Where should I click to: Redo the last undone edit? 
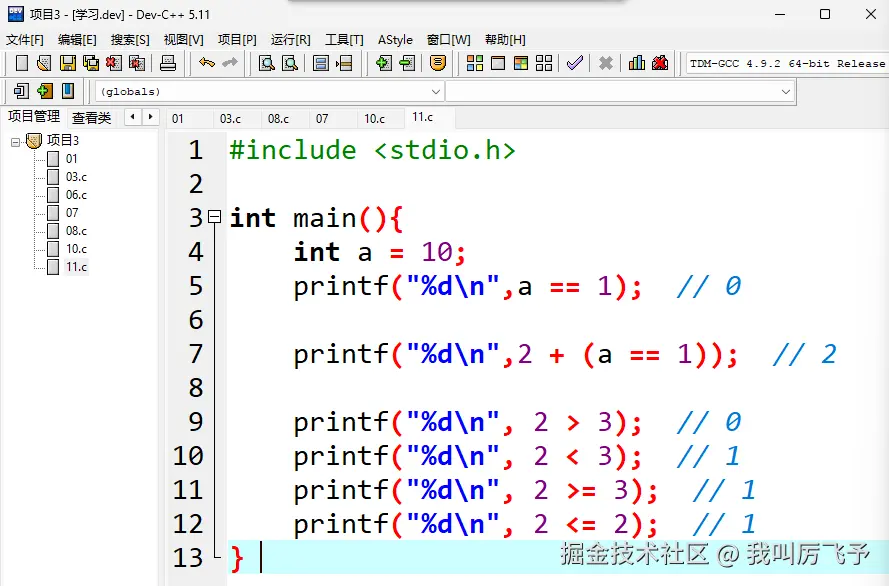[230, 63]
